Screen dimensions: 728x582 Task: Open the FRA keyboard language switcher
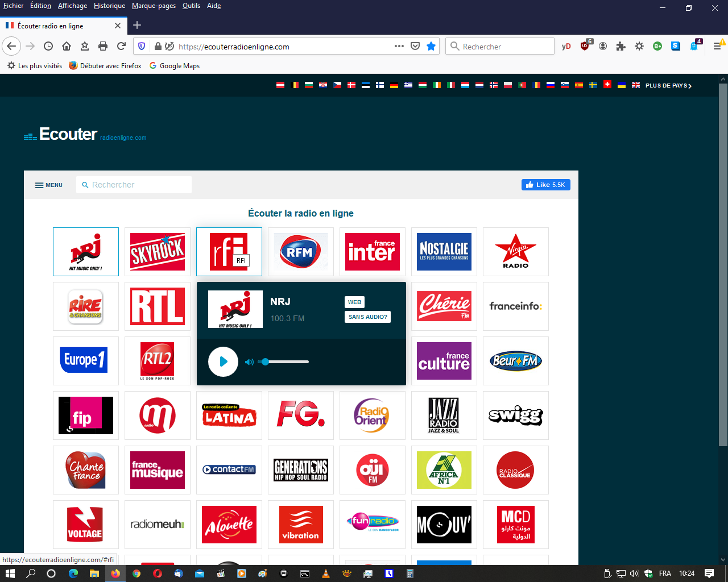pos(665,573)
